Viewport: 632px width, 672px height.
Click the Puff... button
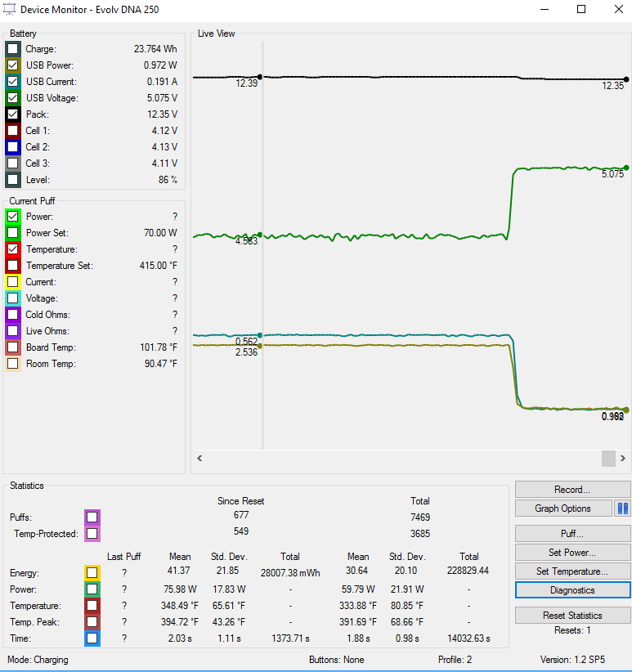coord(572,534)
